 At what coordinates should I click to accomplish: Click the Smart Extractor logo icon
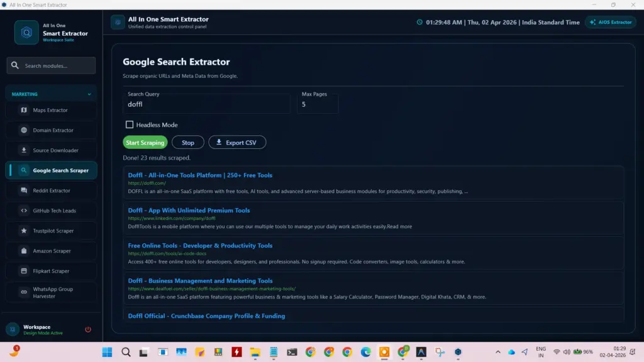coord(26,33)
